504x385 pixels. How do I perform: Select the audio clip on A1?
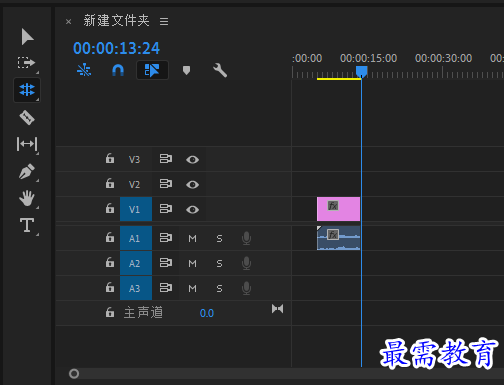coord(338,238)
